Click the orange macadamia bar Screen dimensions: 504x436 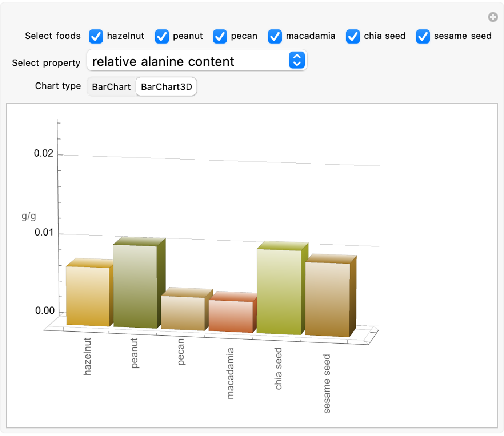pyautogui.click(x=230, y=316)
